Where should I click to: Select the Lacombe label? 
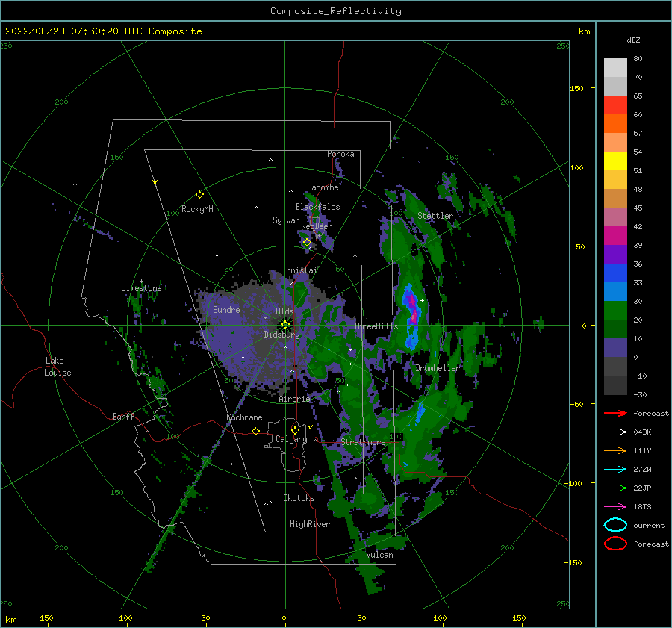323,187
